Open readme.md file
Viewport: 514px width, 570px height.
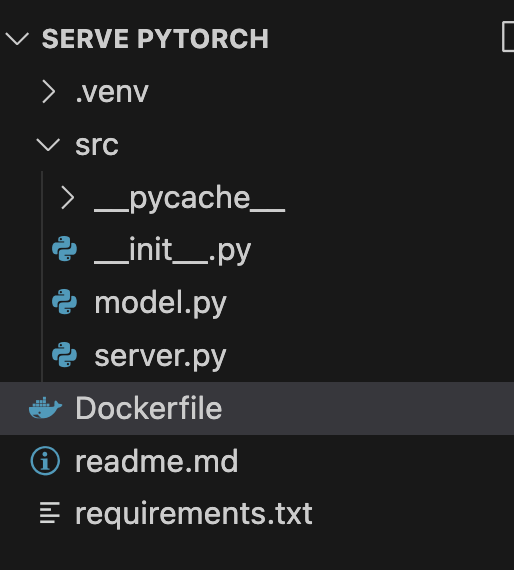157,461
